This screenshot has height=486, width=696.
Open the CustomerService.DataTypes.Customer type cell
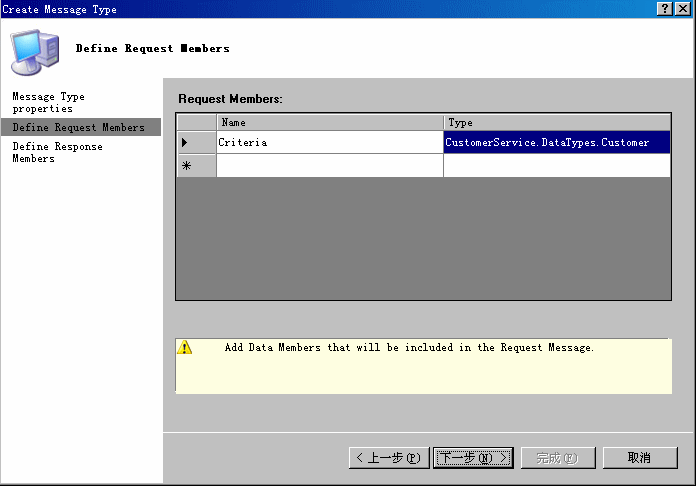point(557,143)
